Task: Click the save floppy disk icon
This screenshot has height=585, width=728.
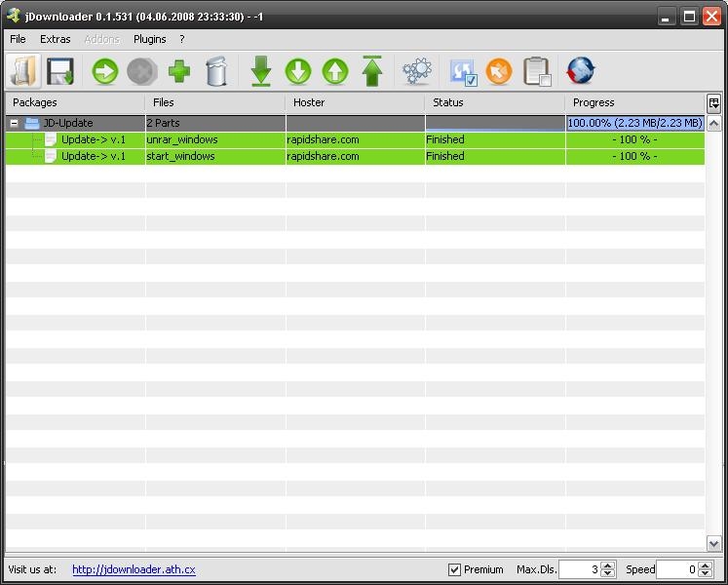Action: [60, 71]
